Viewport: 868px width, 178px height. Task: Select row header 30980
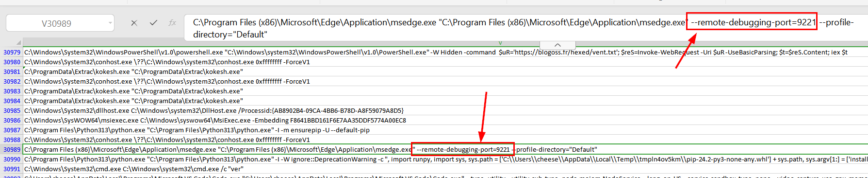pos(12,62)
